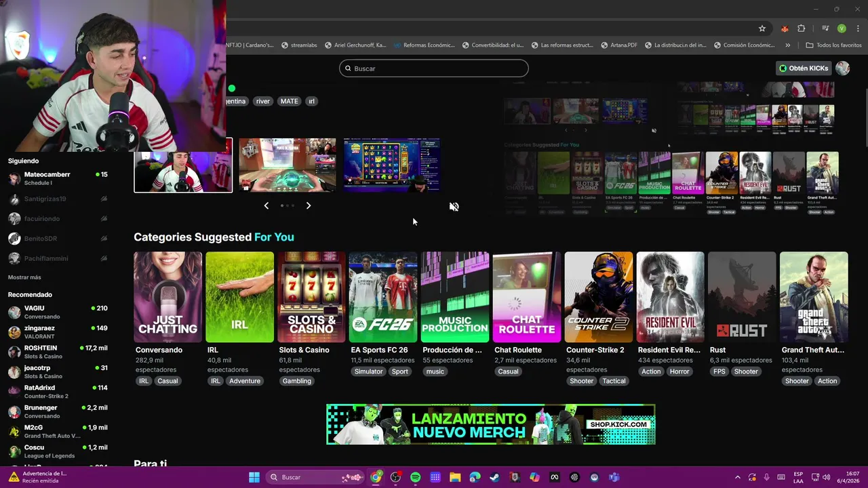
Task: Open network and volume quick settings
Action: click(x=821, y=477)
